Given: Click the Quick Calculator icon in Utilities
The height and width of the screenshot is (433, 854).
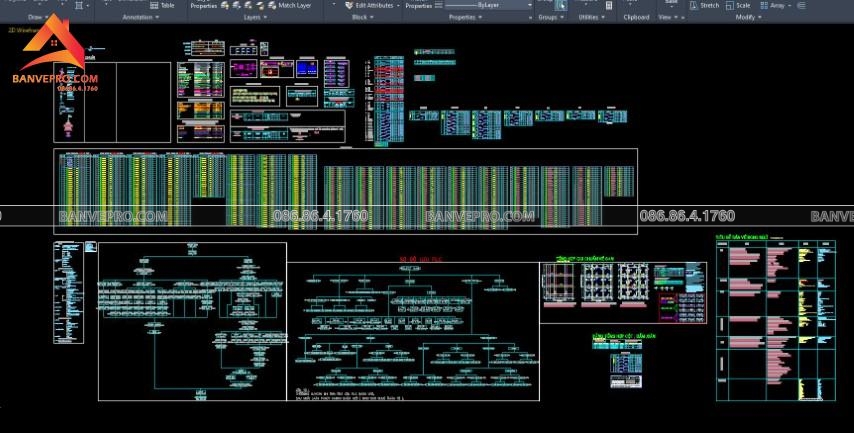Looking at the screenshot, I should tap(608, 5).
